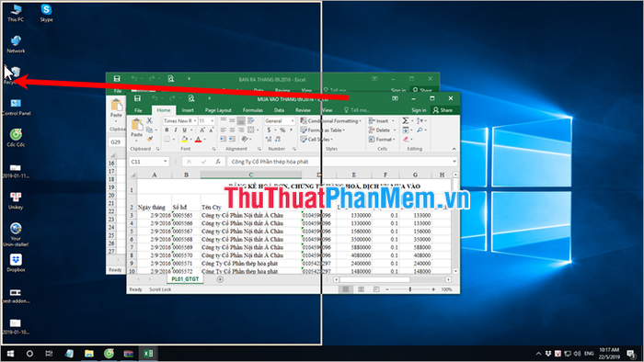This screenshot has width=644, height=362.
Task: Click the insert function fx icon
Action: pyautogui.click(x=218, y=162)
